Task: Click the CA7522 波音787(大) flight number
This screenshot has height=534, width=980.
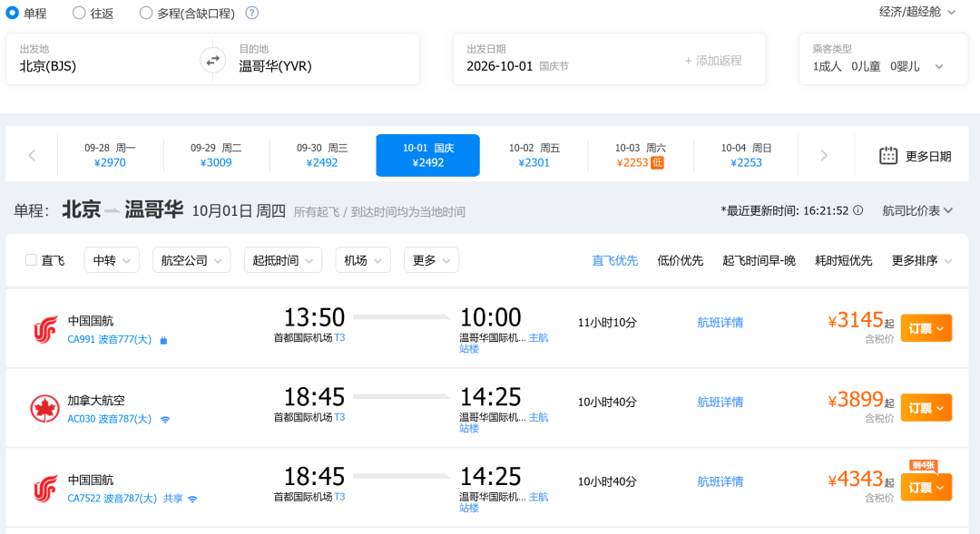Action: pos(112,499)
